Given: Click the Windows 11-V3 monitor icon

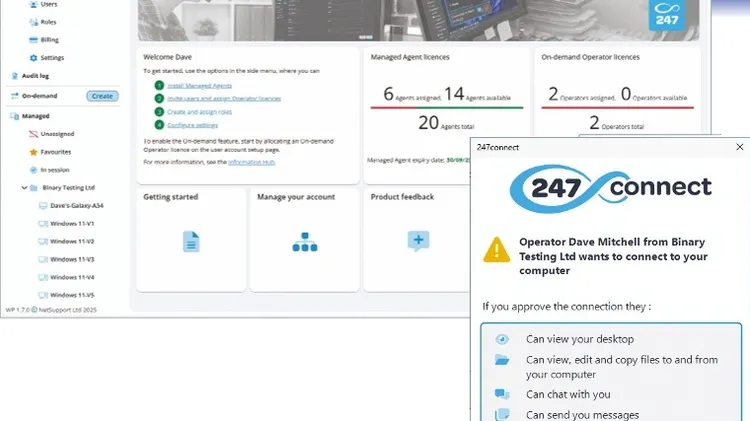Looking at the screenshot, I should [43, 259].
